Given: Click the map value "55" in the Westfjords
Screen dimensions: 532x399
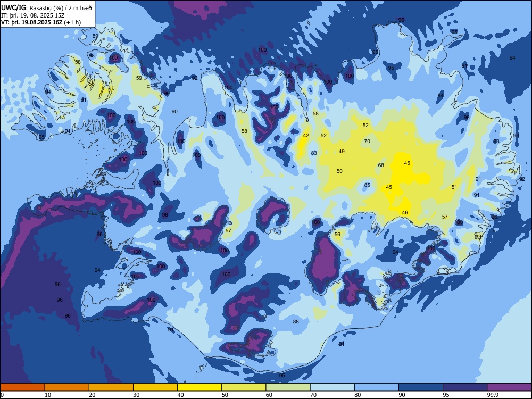Looking at the screenshot, I should click(92, 84).
